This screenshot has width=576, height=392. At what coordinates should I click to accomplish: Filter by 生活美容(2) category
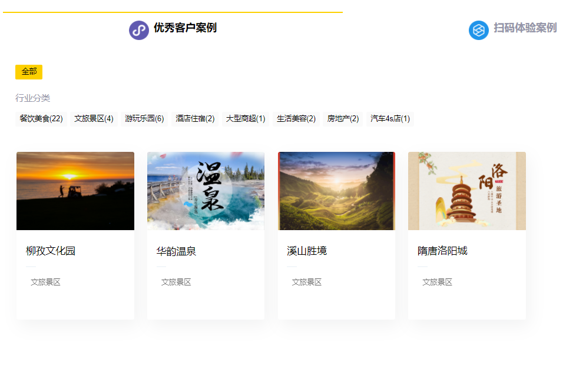pyautogui.click(x=296, y=118)
